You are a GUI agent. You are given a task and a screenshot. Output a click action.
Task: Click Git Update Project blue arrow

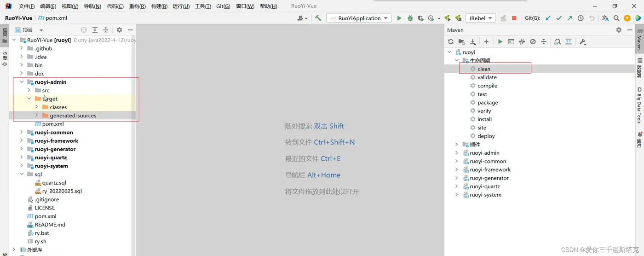click(548, 18)
